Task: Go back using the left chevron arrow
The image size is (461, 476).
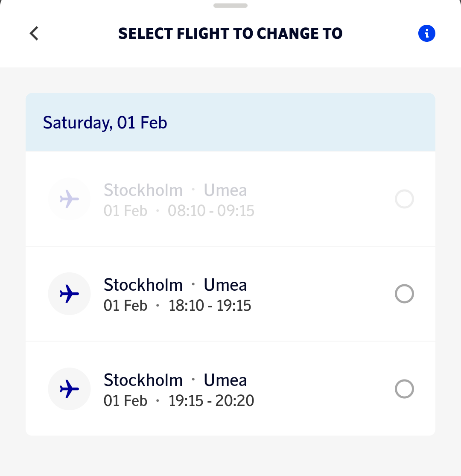Action: click(34, 33)
